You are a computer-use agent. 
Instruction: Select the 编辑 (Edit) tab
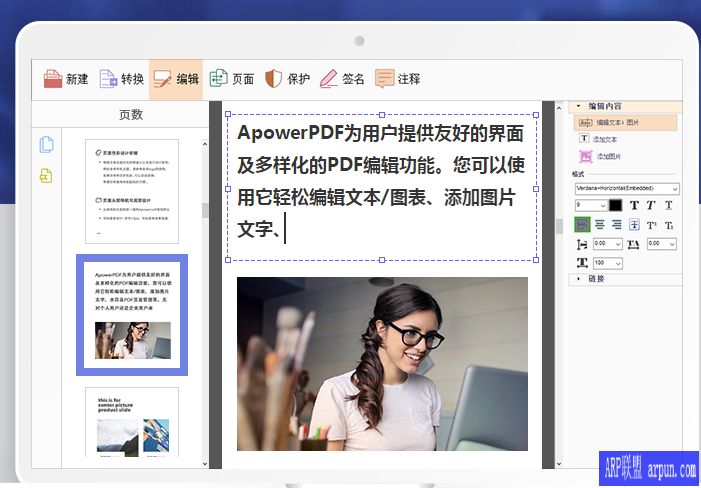pos(176,79)
